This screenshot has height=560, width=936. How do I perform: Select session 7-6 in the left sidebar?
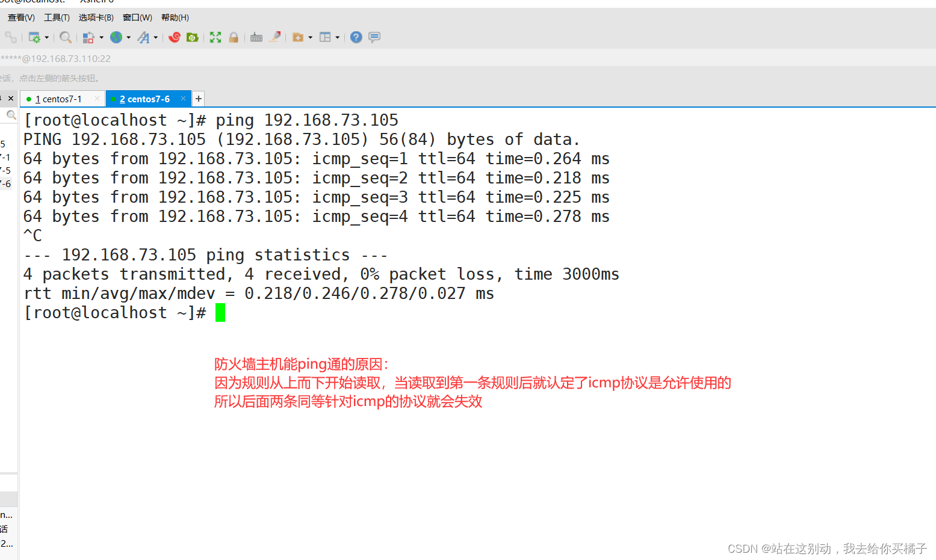tap(7, 183)
